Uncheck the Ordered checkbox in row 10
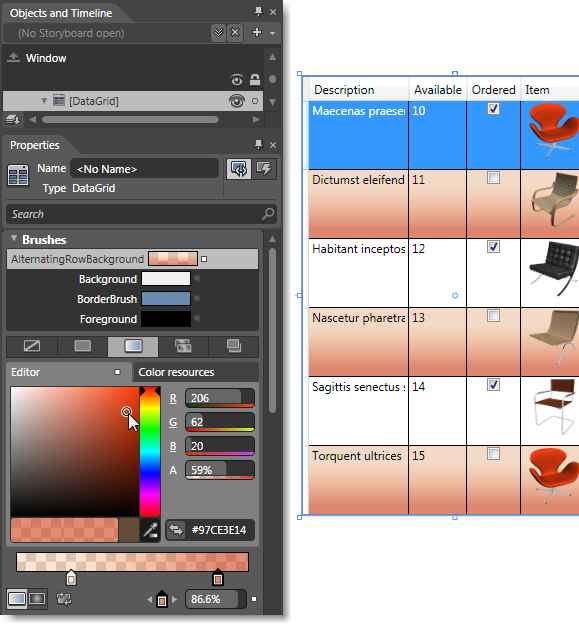The height and width of the screenshot is (624, 579). point(493,109)
